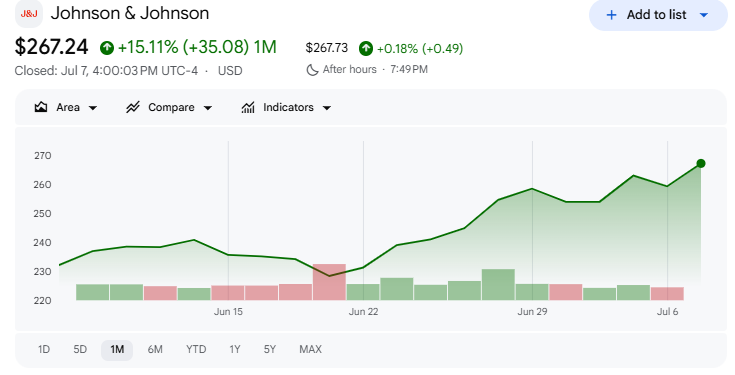Expand the Indicators dropdown
Screen dimensions: 735x375
(327, 108)
